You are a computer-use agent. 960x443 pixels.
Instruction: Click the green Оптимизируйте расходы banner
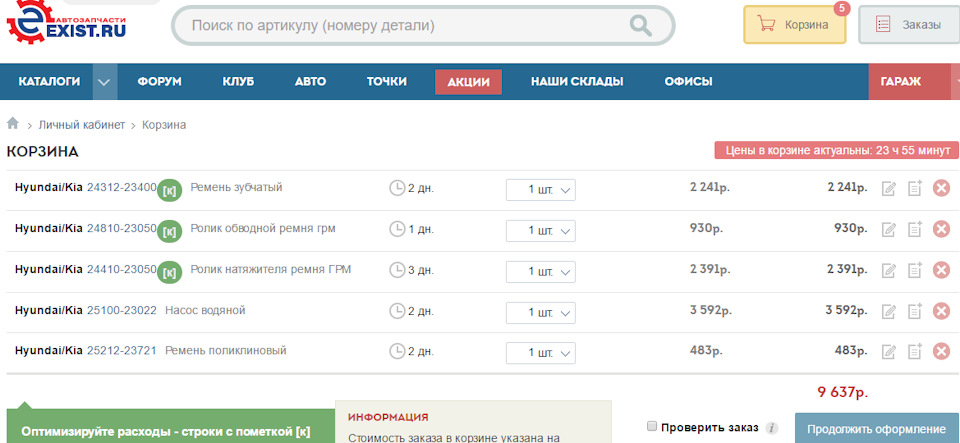click(x=171, y=426)
